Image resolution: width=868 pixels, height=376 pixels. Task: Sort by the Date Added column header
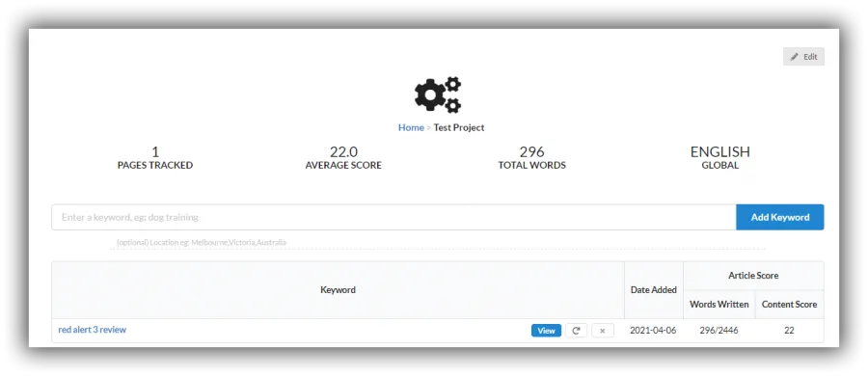pyautogui.click(x=654, y=289)
